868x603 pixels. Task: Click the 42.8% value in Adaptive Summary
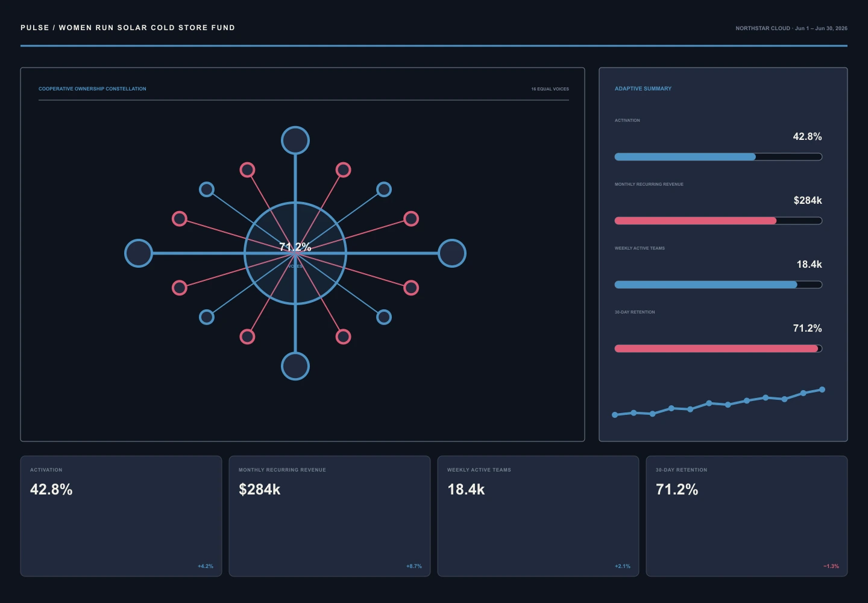click(807, 137)
